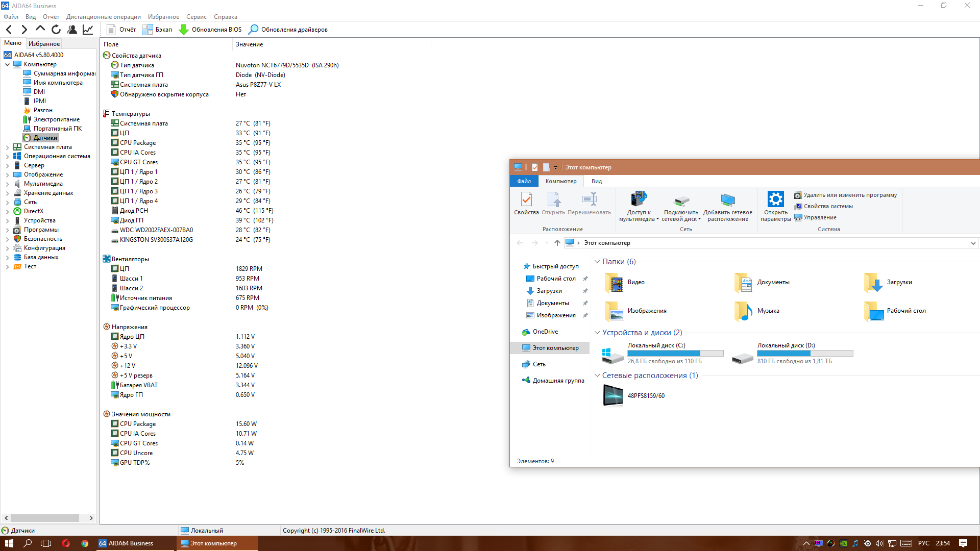Click the Свойства ribbon button in Explorer
The image size is (980, 551).
point(526,203)
